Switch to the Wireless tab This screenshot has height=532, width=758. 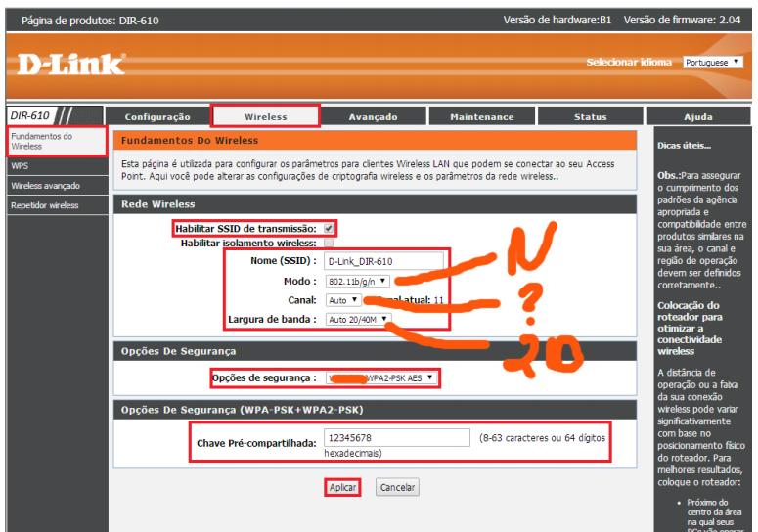point(265,117)
